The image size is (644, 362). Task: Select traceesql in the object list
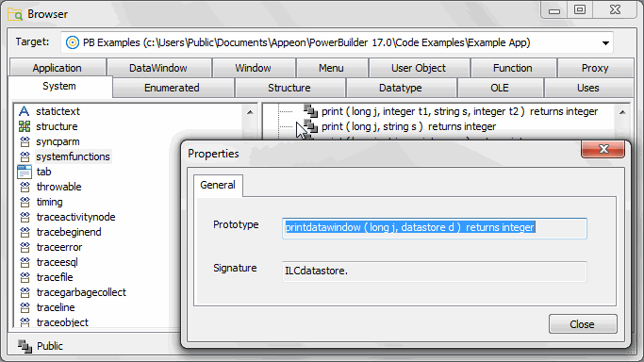(58, 262)
